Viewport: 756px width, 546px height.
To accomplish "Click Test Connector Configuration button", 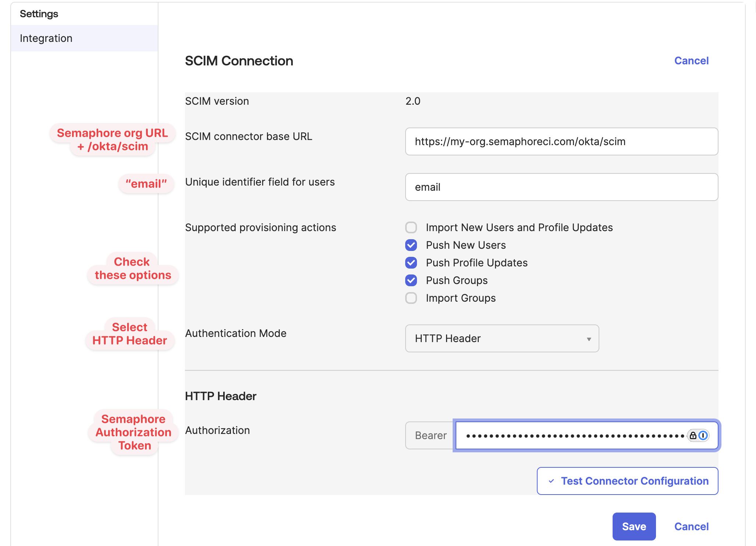I will pos(627,481).
